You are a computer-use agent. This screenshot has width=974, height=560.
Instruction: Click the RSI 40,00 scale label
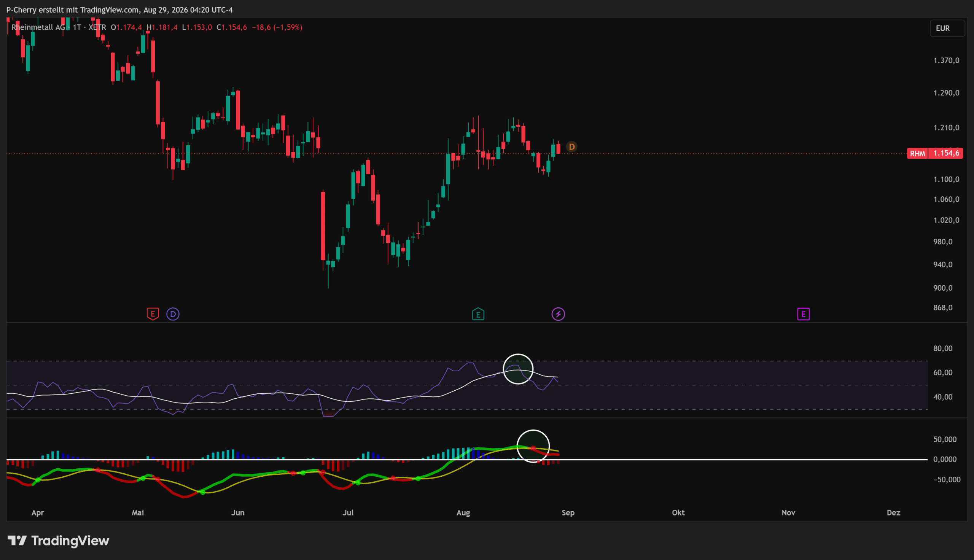pyautogui.click(x=943, y=397)
